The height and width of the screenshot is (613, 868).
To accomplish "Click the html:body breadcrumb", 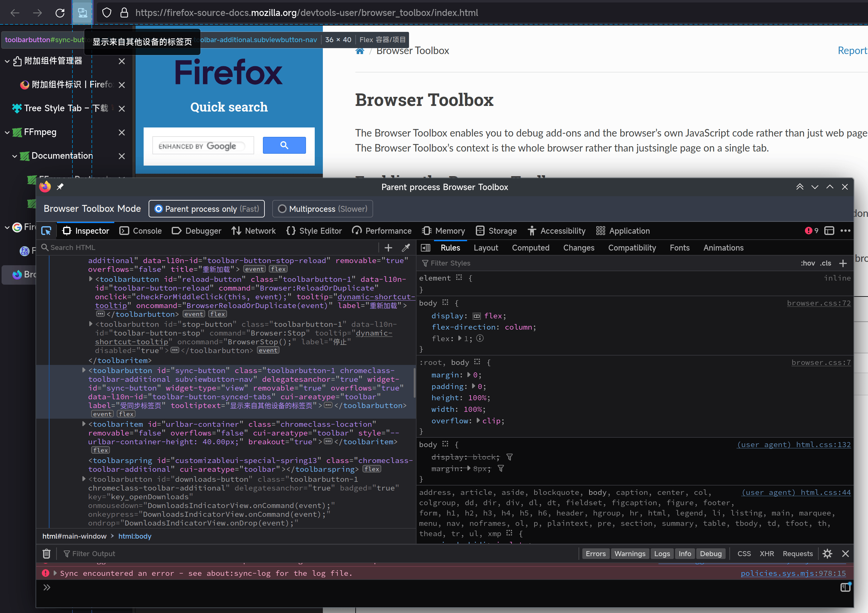I will (135, 536).
